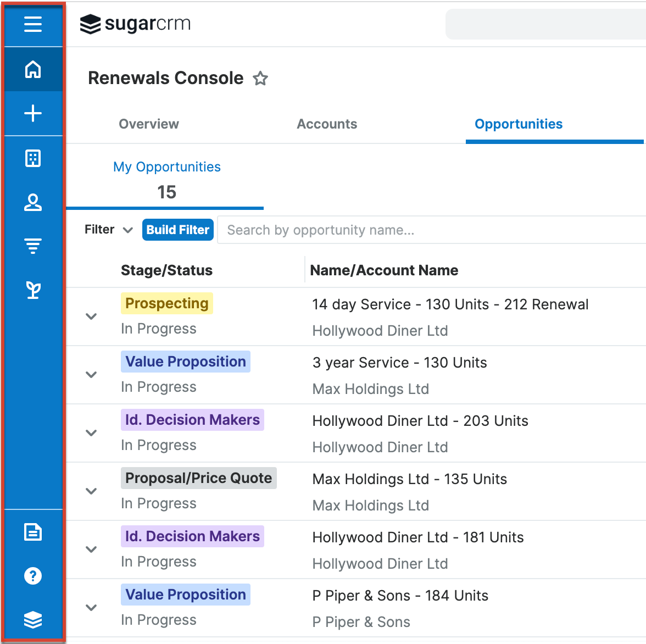646x644 pixels.
Task: Switch to the Accounts tab
Action: coord(327,124)
